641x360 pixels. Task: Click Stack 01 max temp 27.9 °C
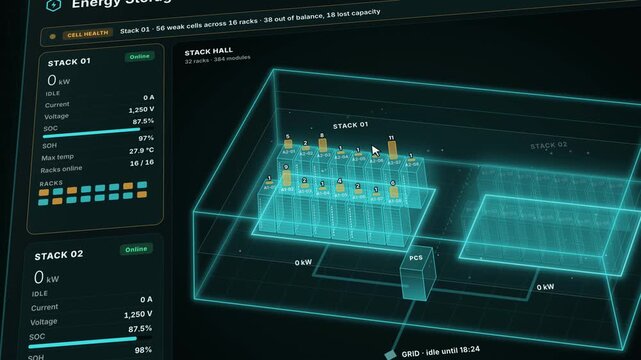[x=141, y=151]
